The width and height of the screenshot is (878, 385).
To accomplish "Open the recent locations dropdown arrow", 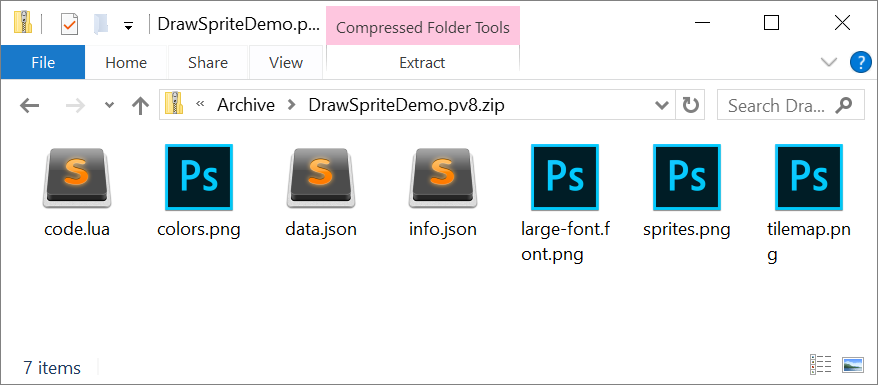I will point(110,105).
